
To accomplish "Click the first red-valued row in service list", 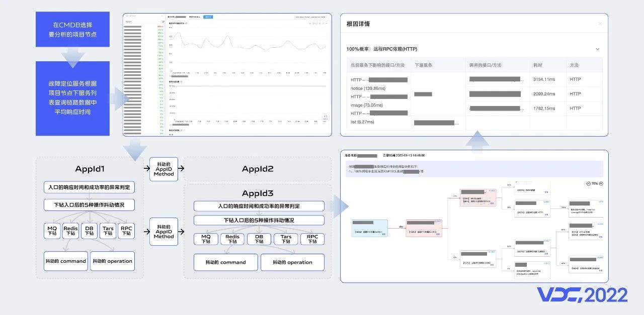I will coord(143,27).
